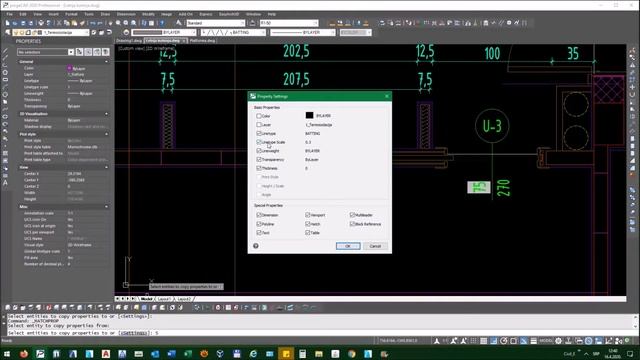640x360 pixels.
Task: Open the Format menu
Action: tap(71, 14)
